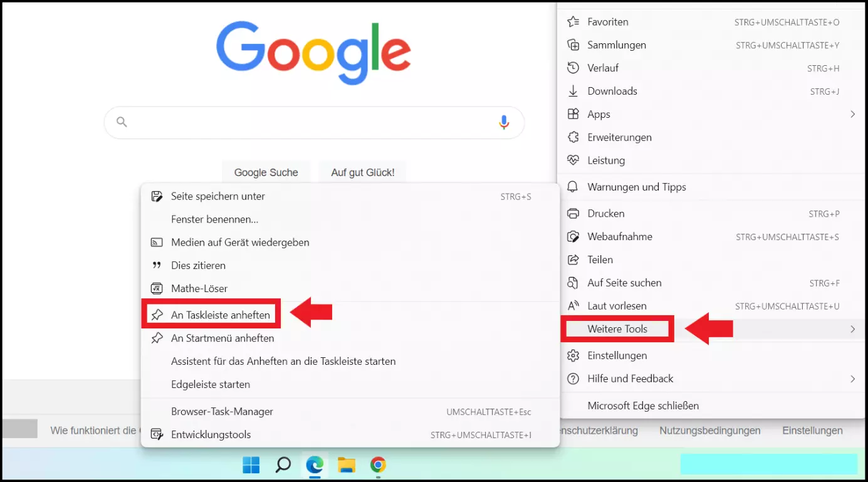This screenshot has height=482, width=868.
Task: Click the Hilfe und Feedback question icon
Action: (573, 379)
